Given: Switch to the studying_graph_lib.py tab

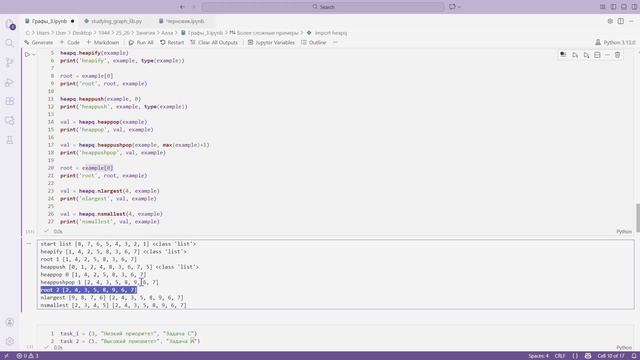Looking at the screenshot, I should pos(116,21).
